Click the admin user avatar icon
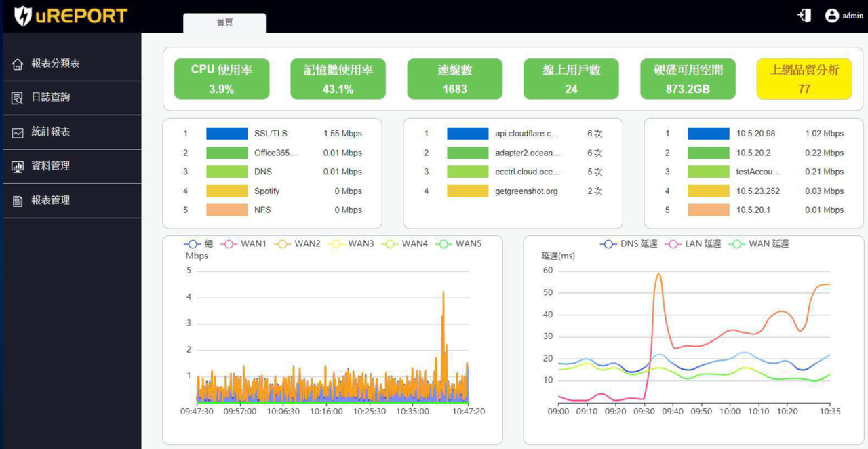Viewport: 868px width, 449px height. click(832, 16)
